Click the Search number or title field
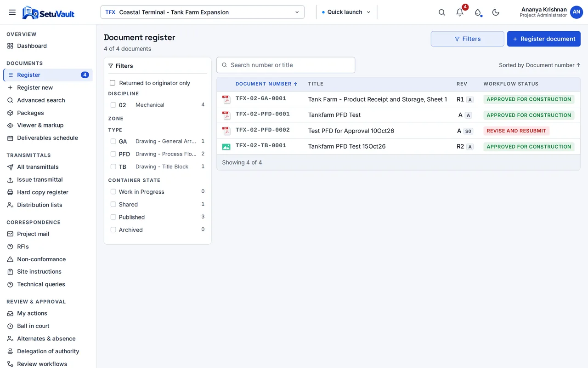Viewport: 588px width, 368px height. click(x=286, y=65)
